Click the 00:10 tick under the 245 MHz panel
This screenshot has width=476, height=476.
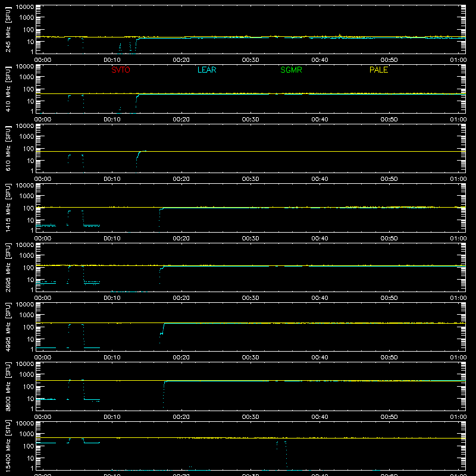pyautogui.click(x=112, y=60)
